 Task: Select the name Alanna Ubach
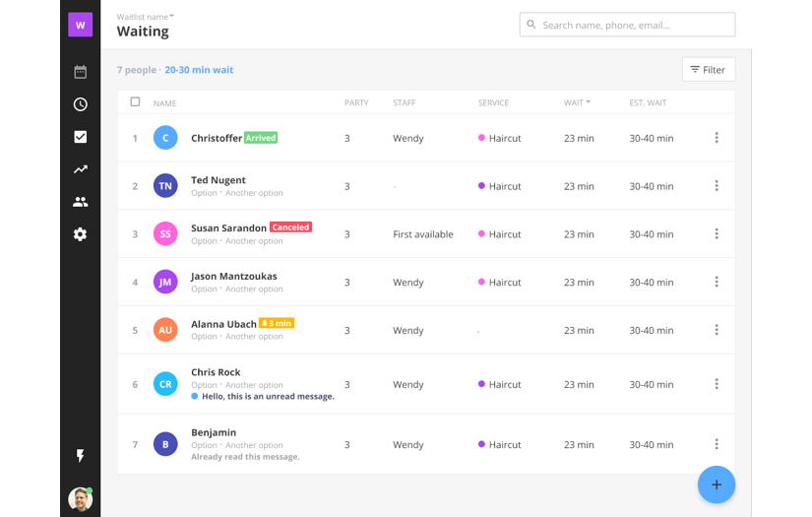(223, 324)
